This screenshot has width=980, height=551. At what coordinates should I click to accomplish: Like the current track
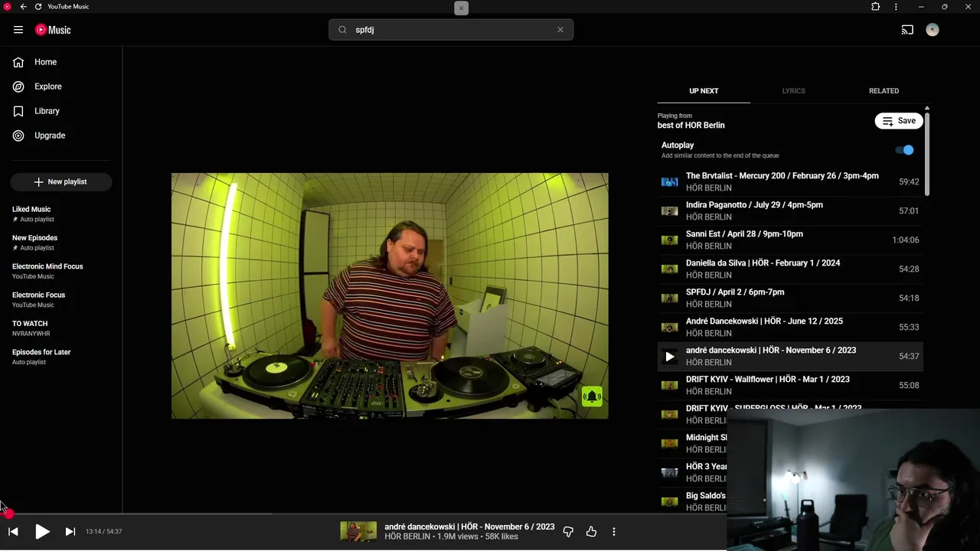click(x=591, y=531)
